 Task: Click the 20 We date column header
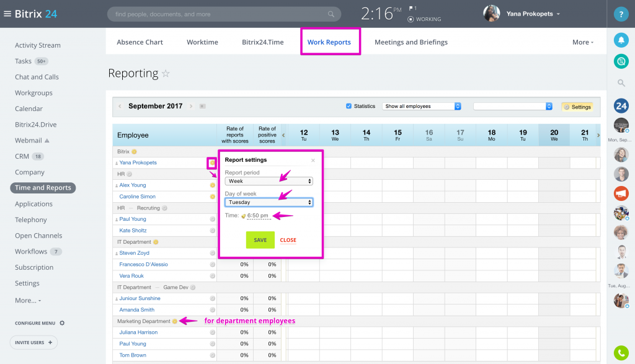[x=554, y=135]
